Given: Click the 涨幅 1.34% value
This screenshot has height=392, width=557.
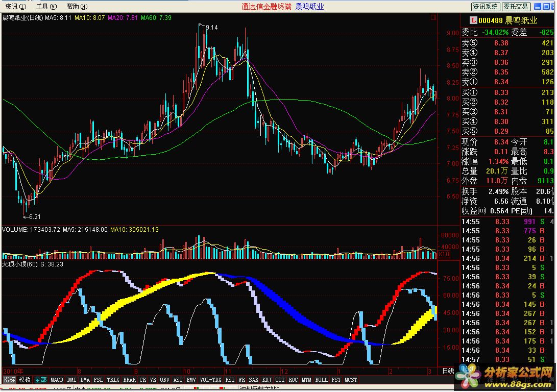Looking at the screenshot, I should point(498,161).
